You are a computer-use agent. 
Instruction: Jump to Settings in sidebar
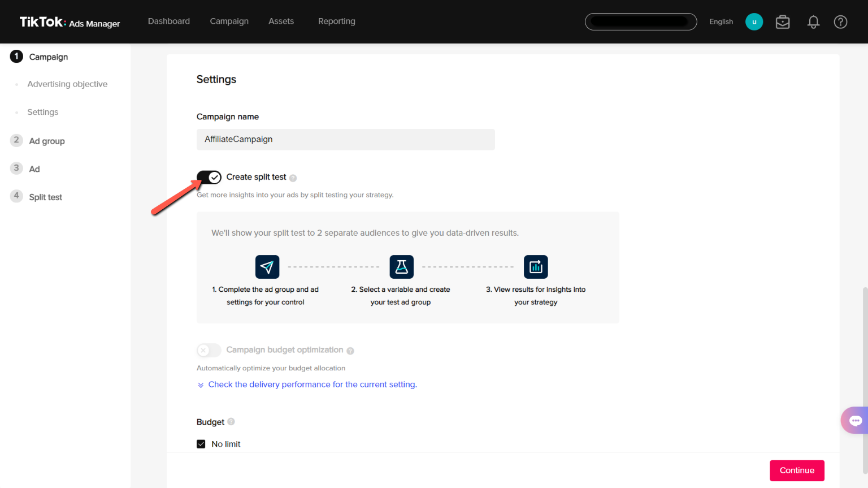pyautogui.click(x=43, y=112)
